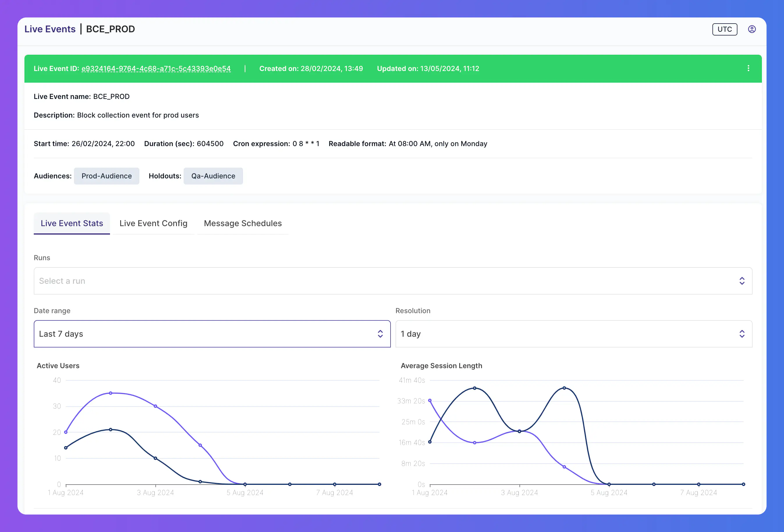Viewport: 784px width, 532px height.
Task: Switch to Live Event Stats tab
Action: coord(72,223)
